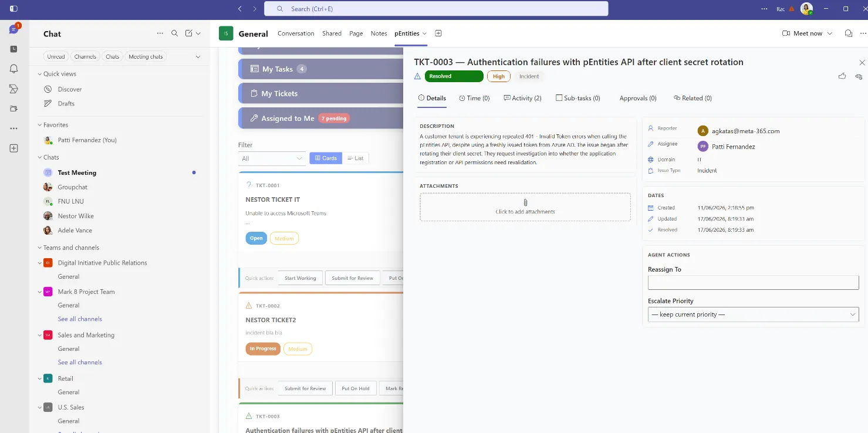868x433 pixels.
Task: Click the plus icon after the pEntities tab
Action: tap(438, 33)
